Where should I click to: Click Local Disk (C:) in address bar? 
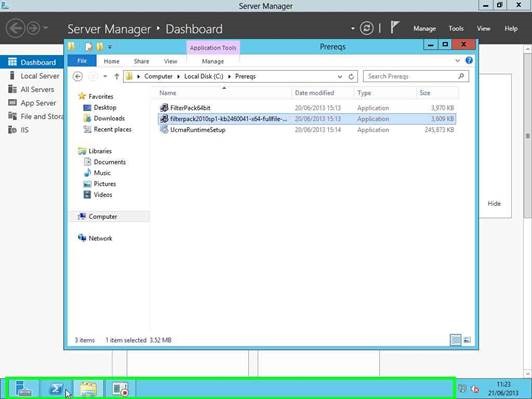click(204, 77)
